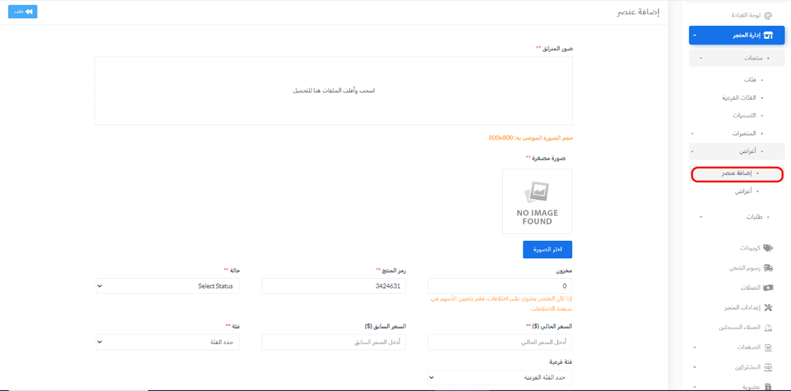Open التسميات in the sidebar
The height and width of the screenshot is (391, 791).
pos(744,116)
